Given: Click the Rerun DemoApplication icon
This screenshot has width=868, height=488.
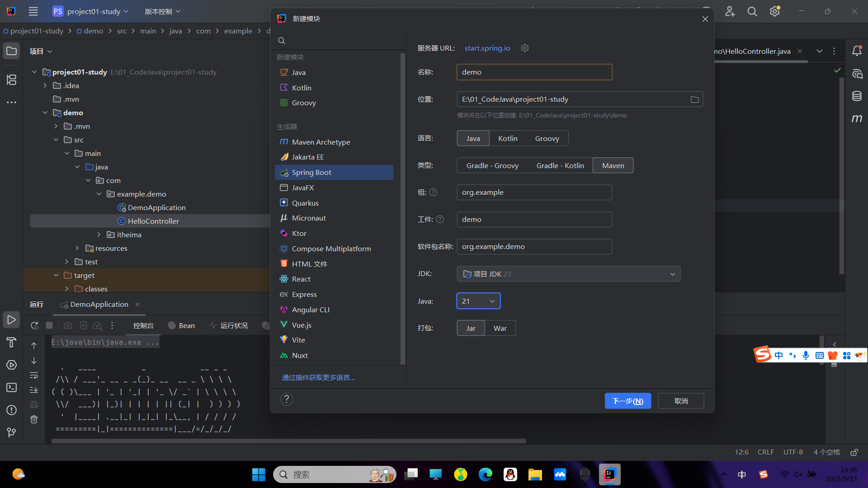Looking at the screenshot, I should pyautogui.click(x=34, y=325).
